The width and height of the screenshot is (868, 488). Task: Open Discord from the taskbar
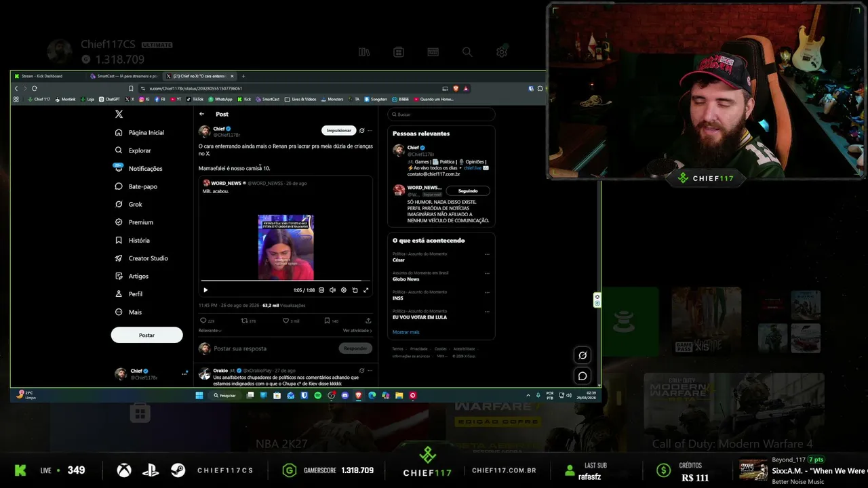tap(344, 395)
